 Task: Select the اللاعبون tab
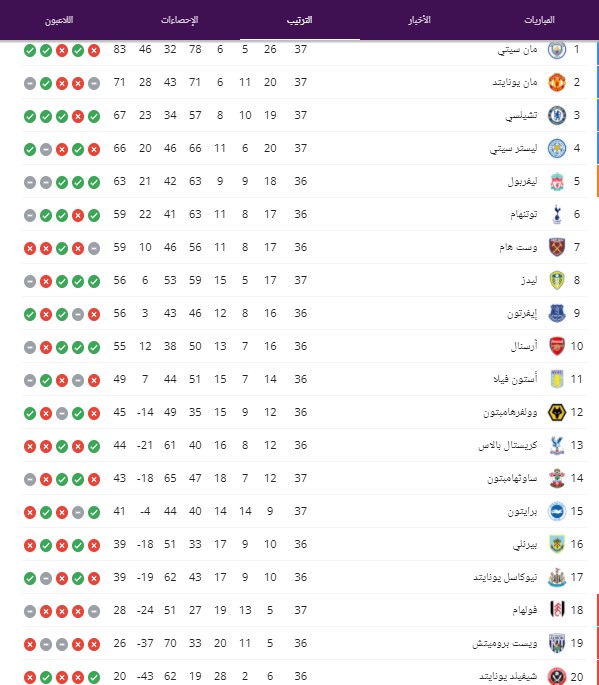59,20
